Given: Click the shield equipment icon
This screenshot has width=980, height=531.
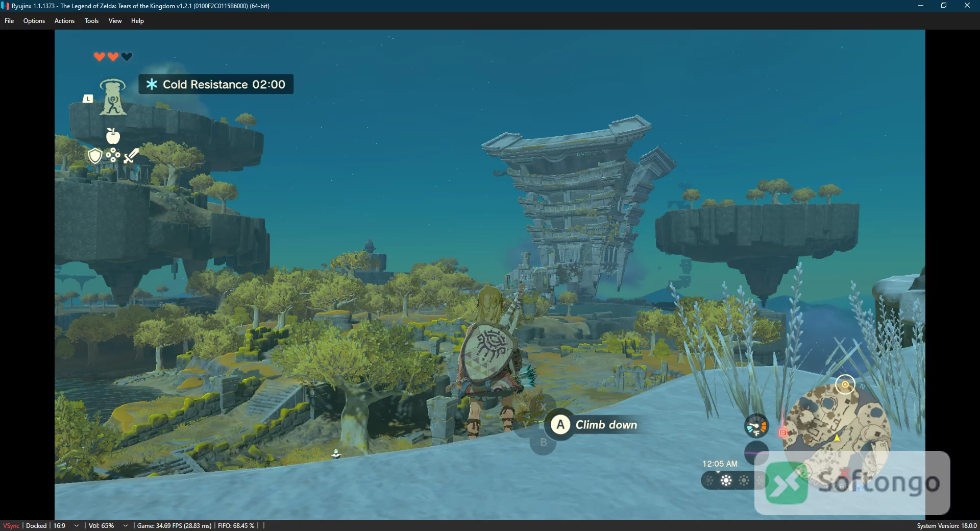Looking at the screenshot, I should 95,156.
